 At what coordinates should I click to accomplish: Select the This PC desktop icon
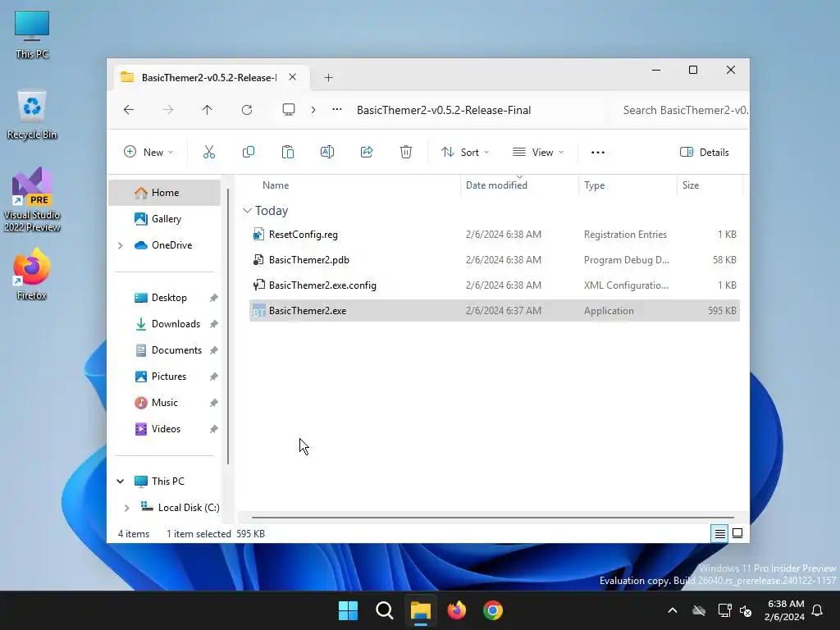point(32,34)
